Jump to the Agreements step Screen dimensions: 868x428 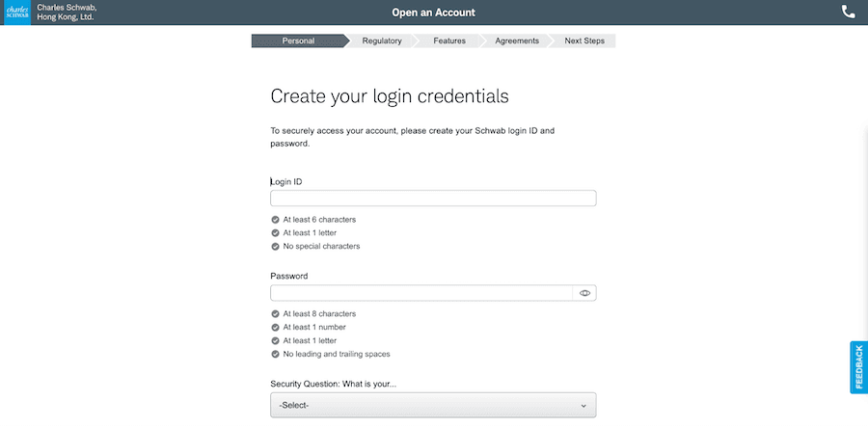pos(517,41)
